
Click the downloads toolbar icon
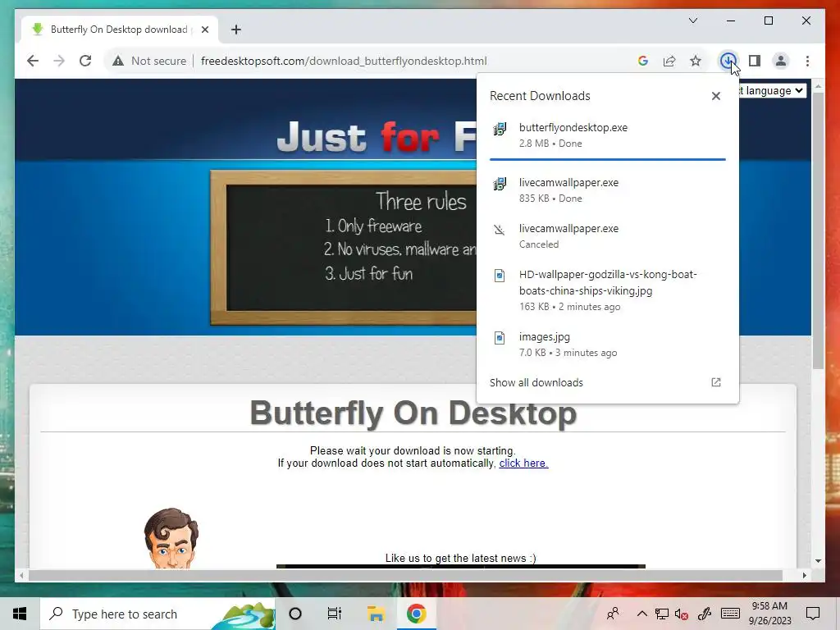(728, 61)
